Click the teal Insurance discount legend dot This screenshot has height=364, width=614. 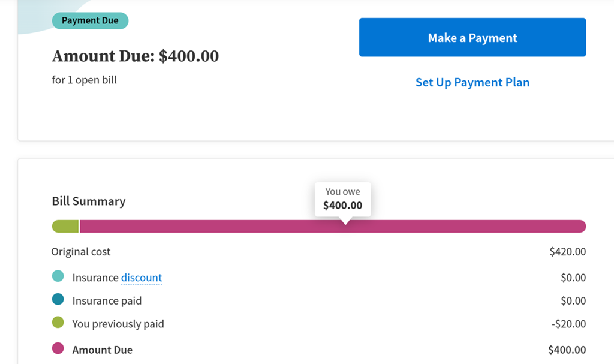click(58, 276)
